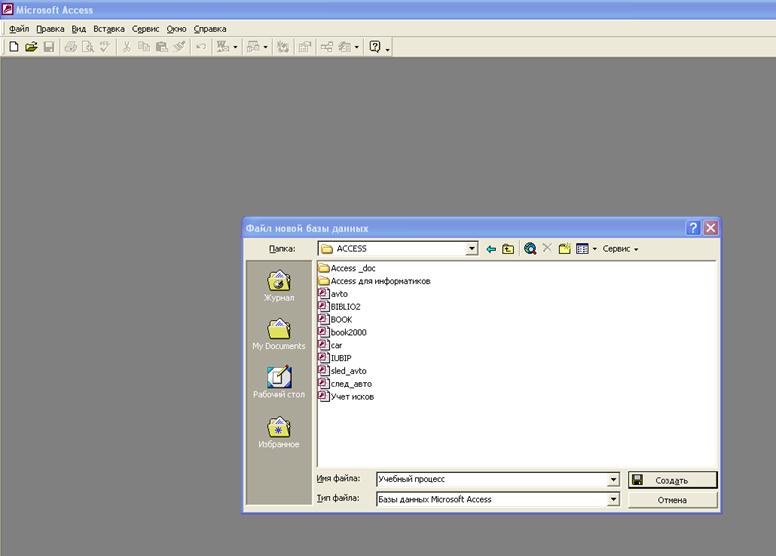
Task: Click the Имя файла input field
Action: [492, 479]
